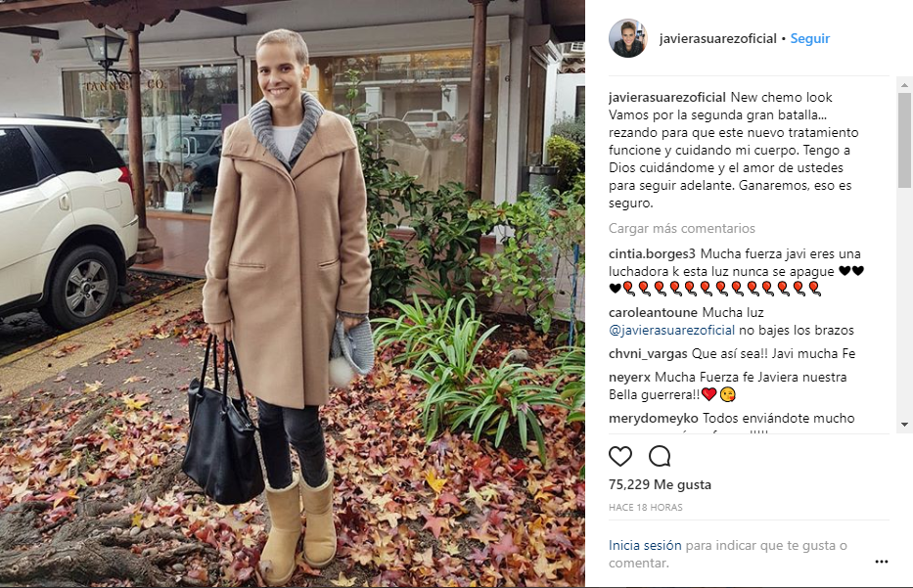The image size is (913, 588).
Task: Open cintia.borges3 commenter profile
Action: 652,253
